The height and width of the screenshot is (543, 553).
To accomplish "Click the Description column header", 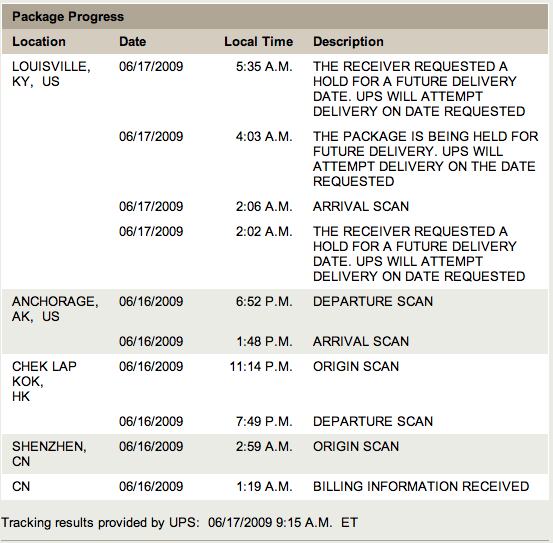I will 348,42.
